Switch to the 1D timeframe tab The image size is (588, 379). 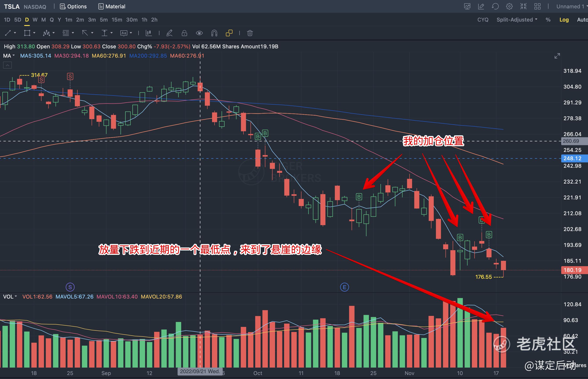(x=7, y=20)
